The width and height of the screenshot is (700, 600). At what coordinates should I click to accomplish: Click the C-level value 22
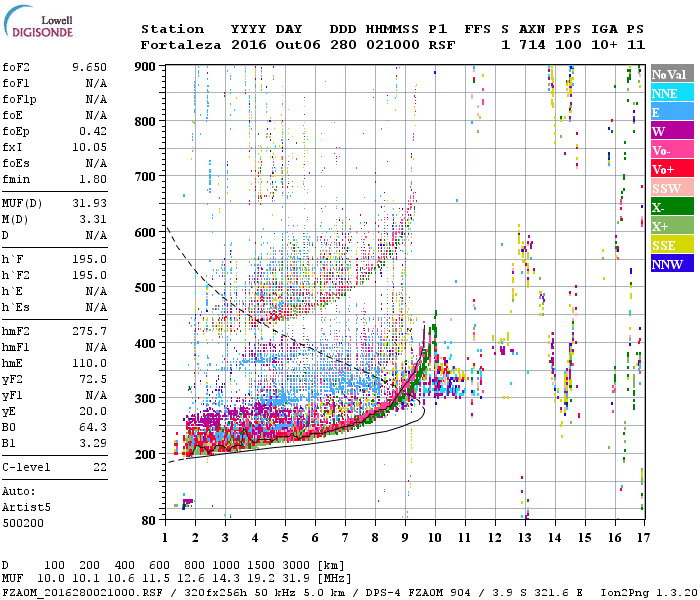100,467
